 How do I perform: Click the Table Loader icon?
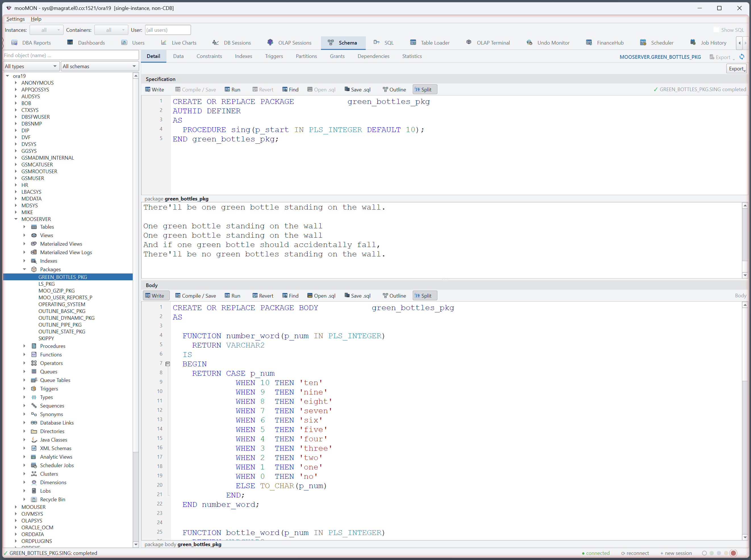click(413, 43)
